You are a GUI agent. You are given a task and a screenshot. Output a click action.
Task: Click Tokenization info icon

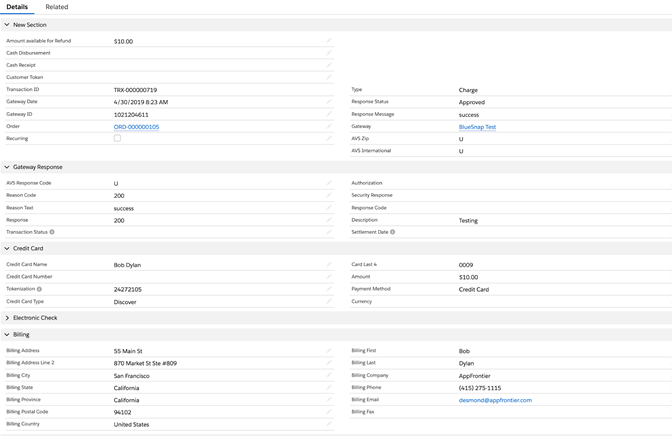(39, 289)
